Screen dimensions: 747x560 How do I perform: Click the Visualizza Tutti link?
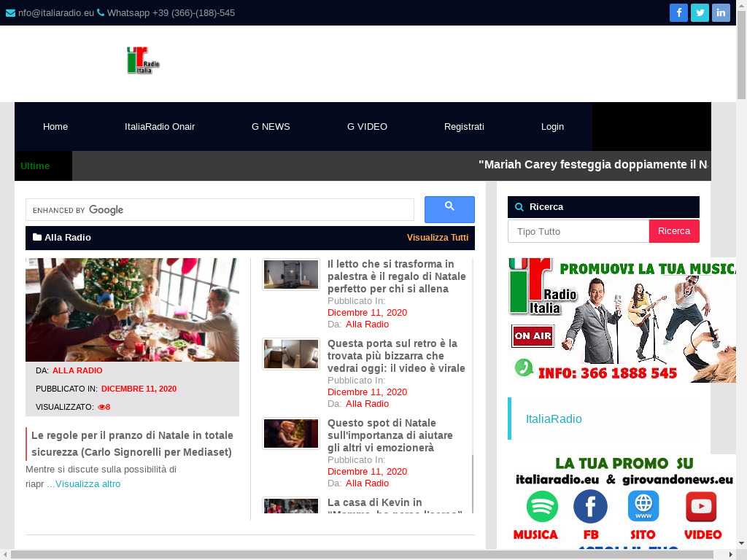click(438, 238)
